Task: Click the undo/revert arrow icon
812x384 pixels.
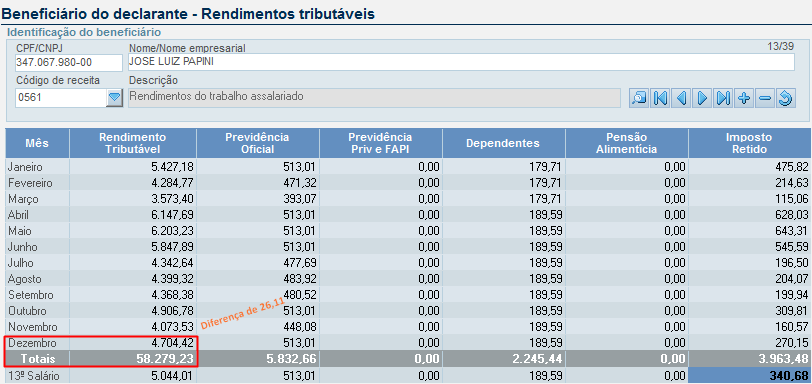Action: [x=786, y=98]
